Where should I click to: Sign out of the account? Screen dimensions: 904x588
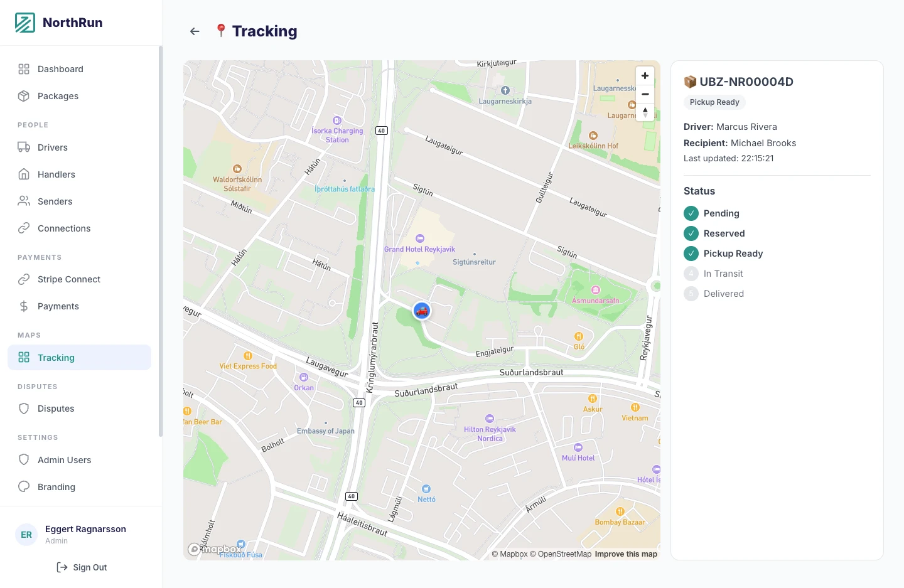click(82, 567)
